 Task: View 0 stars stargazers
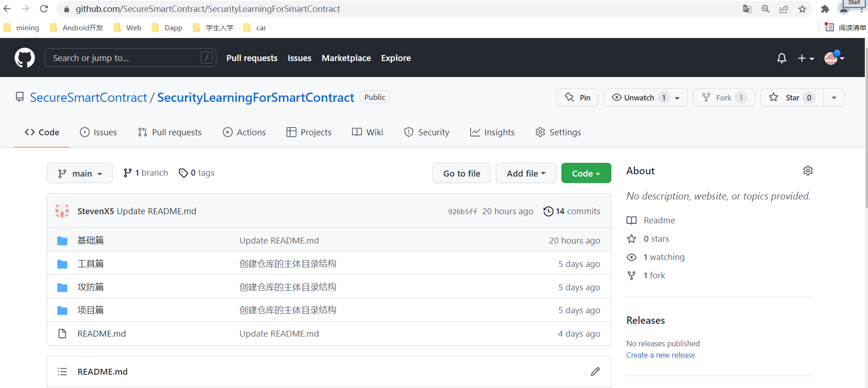pyautogui.click(x=648, y=238)
